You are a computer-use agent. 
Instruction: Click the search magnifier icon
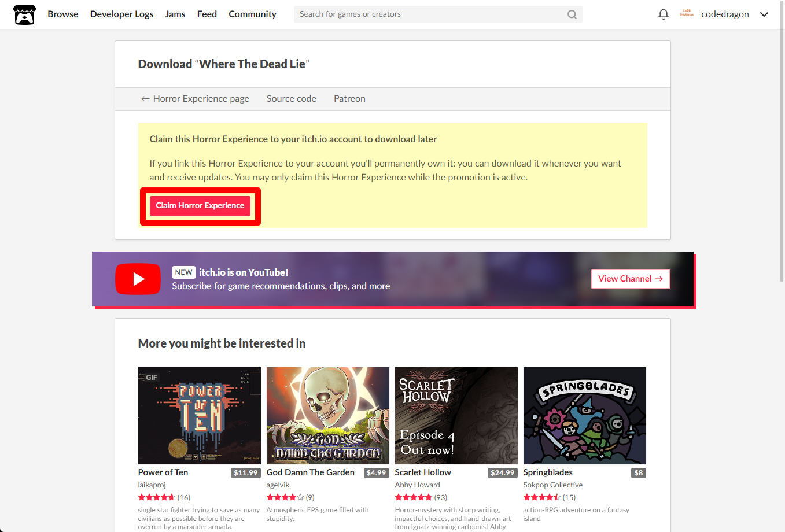click(572, 14)
